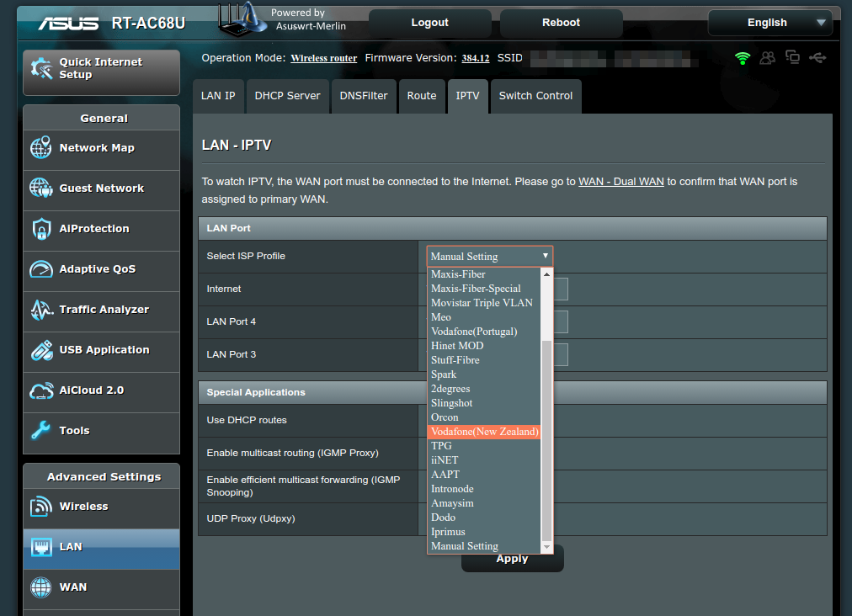Choose Hinet MOD profile
852x616 pixels.
tap(483, 346)
